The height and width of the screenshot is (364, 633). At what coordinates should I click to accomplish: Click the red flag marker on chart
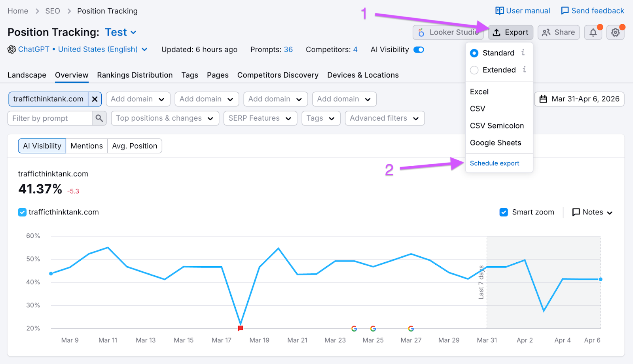[241, 328]
